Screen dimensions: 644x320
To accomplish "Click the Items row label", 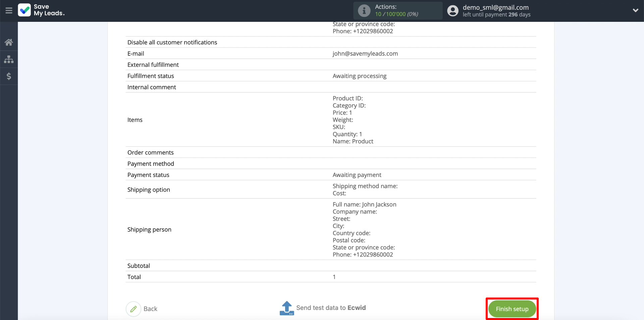I will pos(135,120).
